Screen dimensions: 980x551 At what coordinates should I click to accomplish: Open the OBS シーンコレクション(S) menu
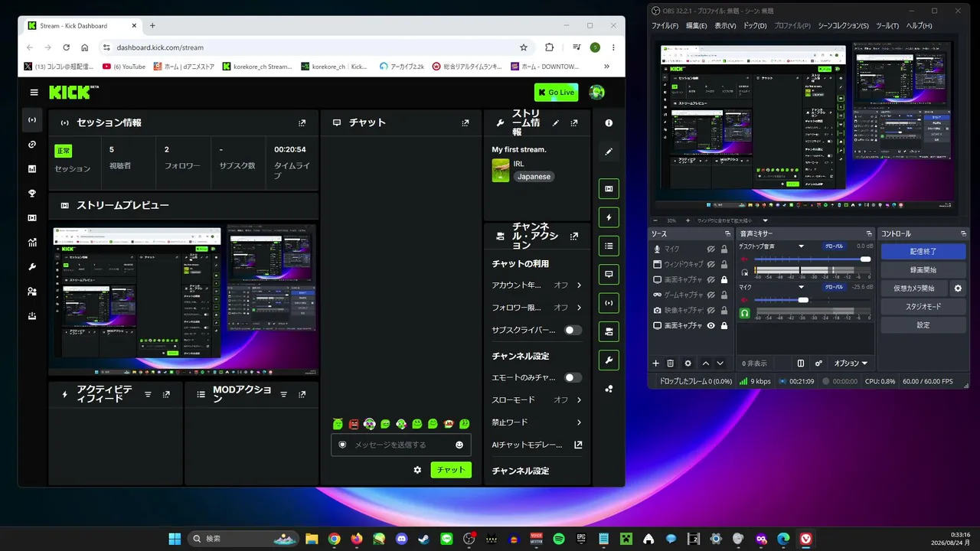click(843, 26)
